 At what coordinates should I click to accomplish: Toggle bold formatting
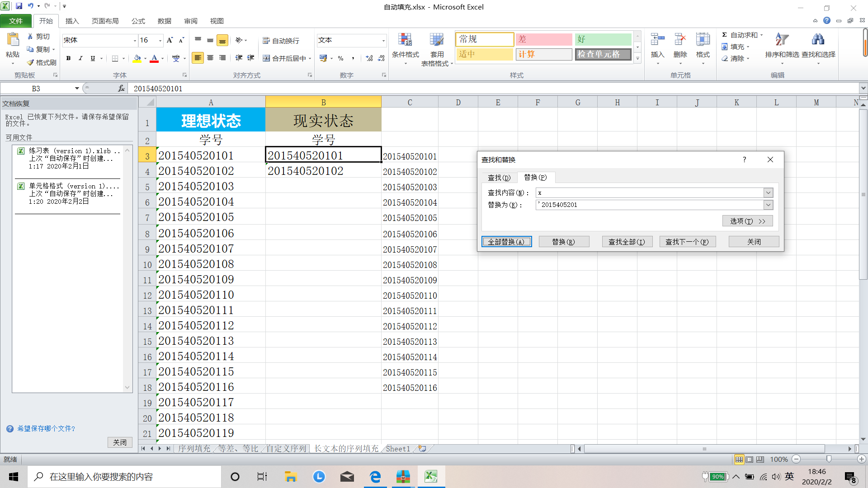click(68, 58)
